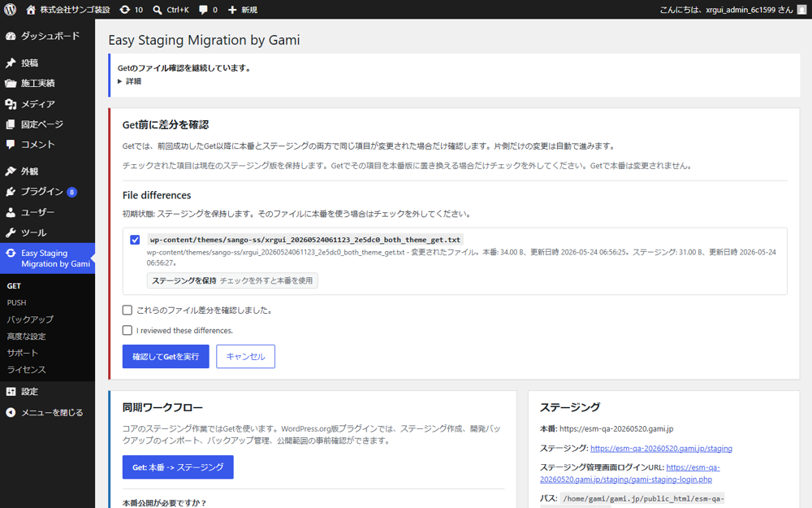Select the 高度な設定 submenu item
Screen dimensions: 812x508
click(27, 336)
